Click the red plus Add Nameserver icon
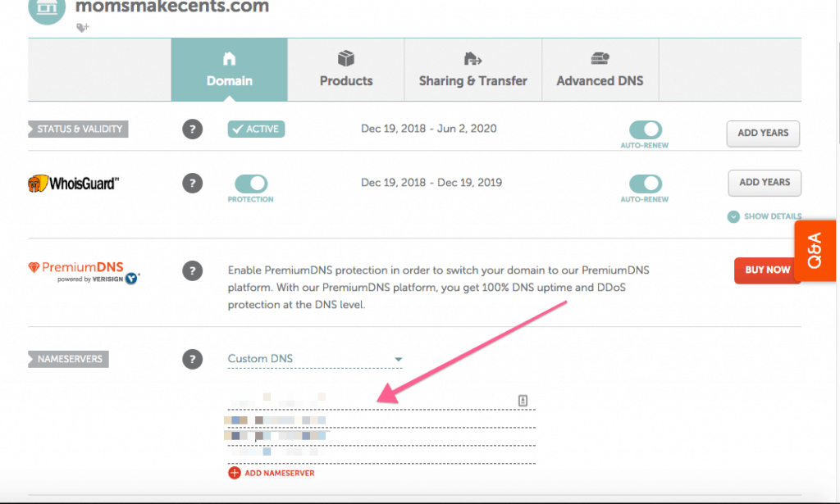 point(235,473)
